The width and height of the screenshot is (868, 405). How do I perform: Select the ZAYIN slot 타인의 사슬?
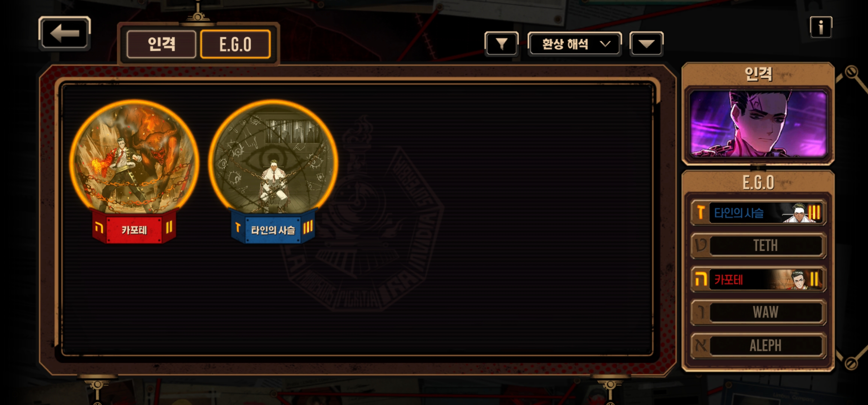[x=758, y=213]
